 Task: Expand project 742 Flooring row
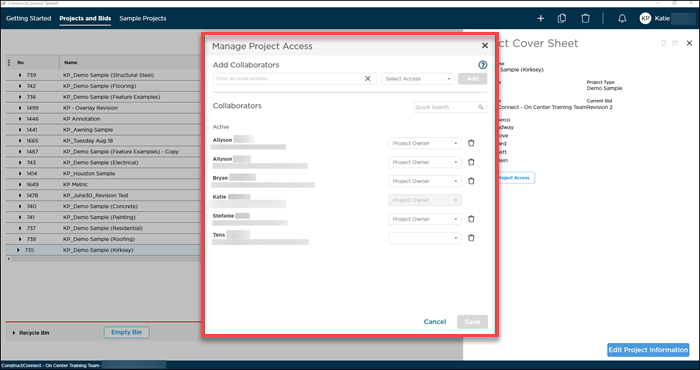pos(20,86)
